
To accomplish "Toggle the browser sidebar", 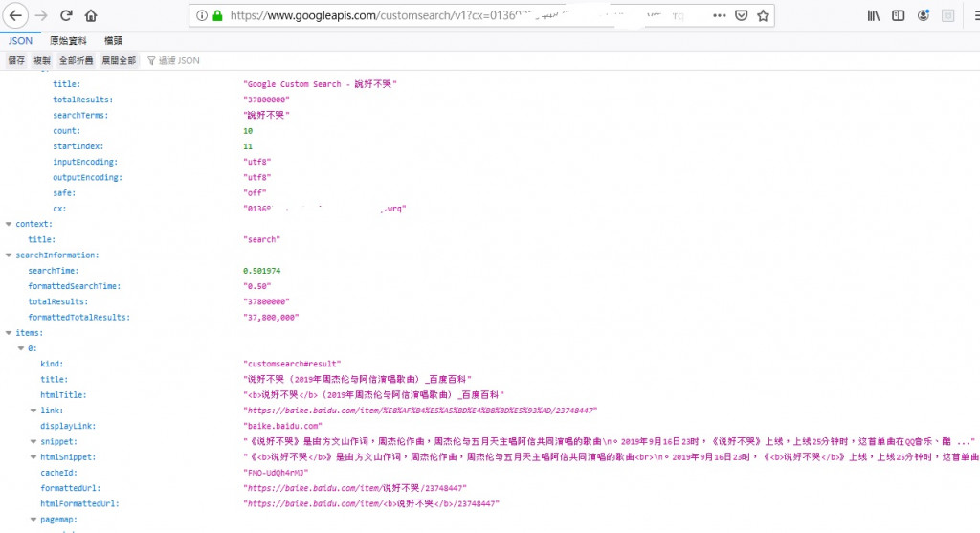I will pyautogui.click(x=898, y=15).
